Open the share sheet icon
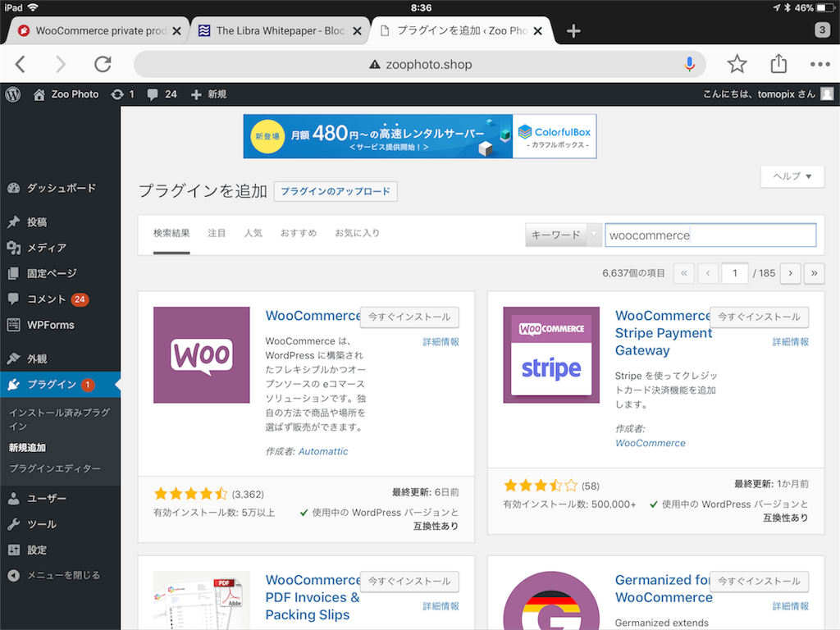 (778, 64)
